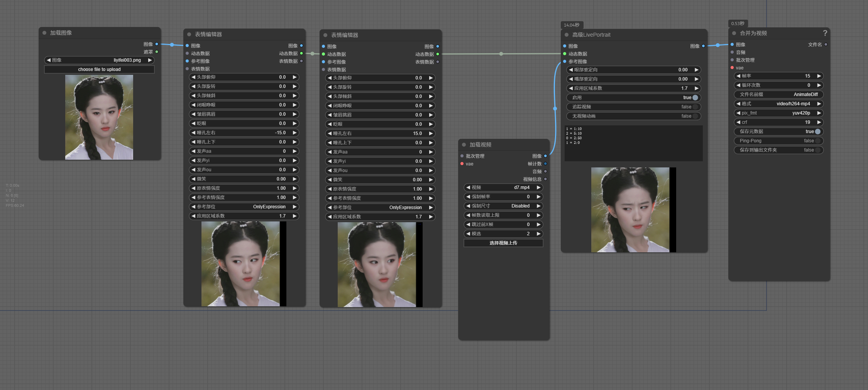
Task: Click the 帧计数 output port on 加载视频
Action: click(x=545, y=164)
